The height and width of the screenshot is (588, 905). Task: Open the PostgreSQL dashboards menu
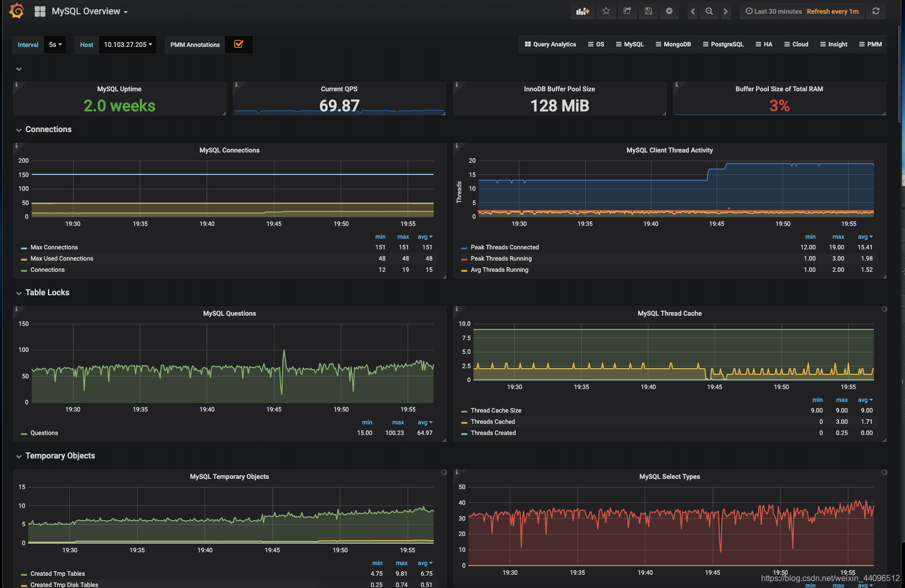[723, 44]
